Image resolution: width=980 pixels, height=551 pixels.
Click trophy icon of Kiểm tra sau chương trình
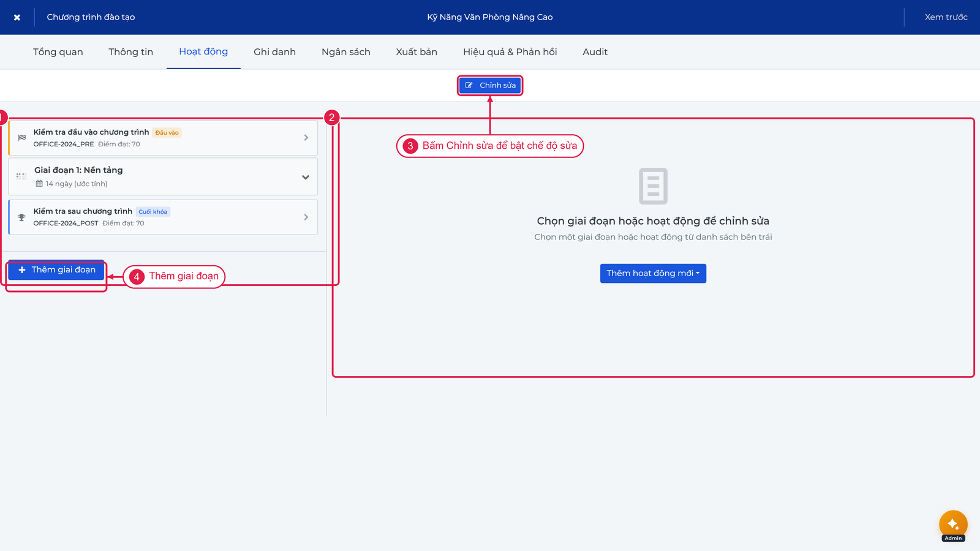[x=22, y=217]
